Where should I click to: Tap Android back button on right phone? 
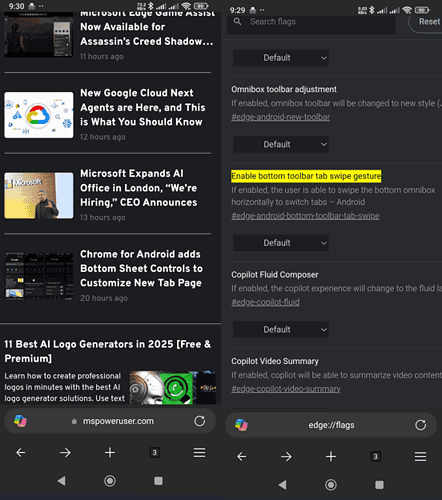[282, 485]
